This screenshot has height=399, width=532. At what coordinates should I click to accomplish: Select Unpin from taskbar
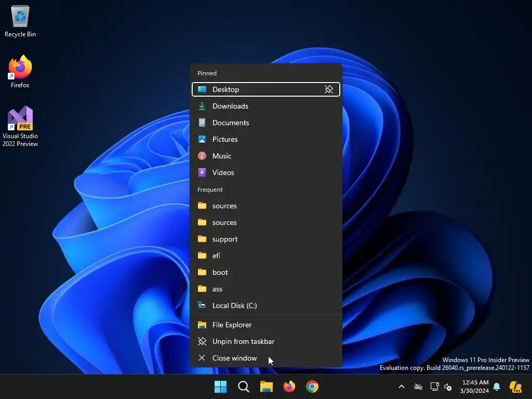click(266, 341)
